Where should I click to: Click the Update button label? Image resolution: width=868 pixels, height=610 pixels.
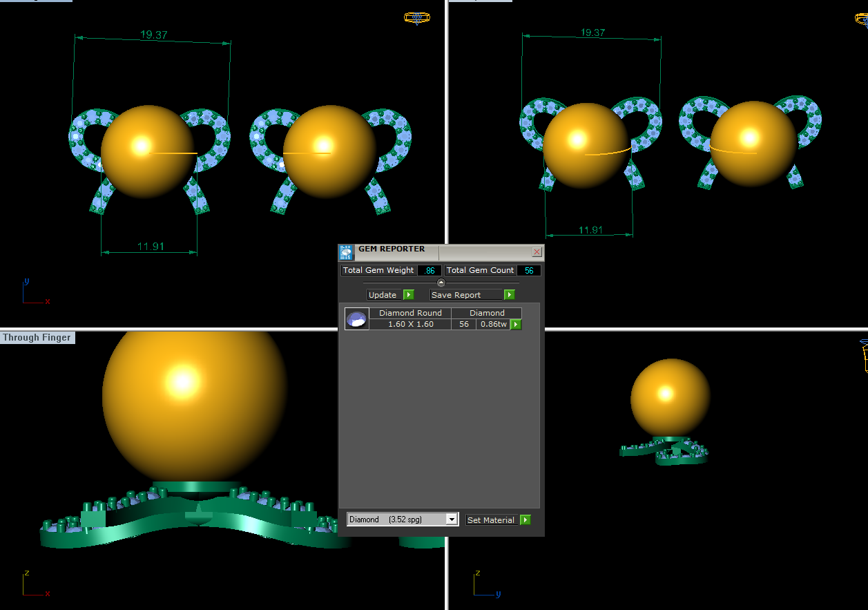coord(383,295)
